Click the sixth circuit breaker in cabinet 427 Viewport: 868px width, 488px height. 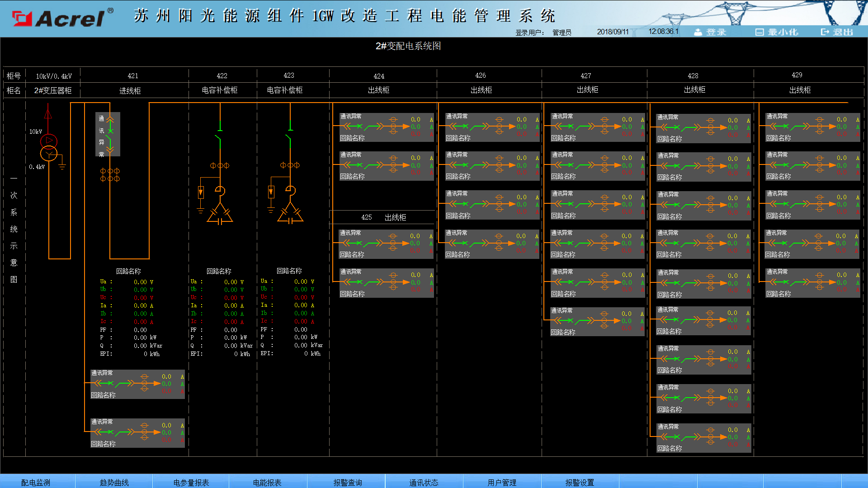pyautogui.click(x=597, y=321)
